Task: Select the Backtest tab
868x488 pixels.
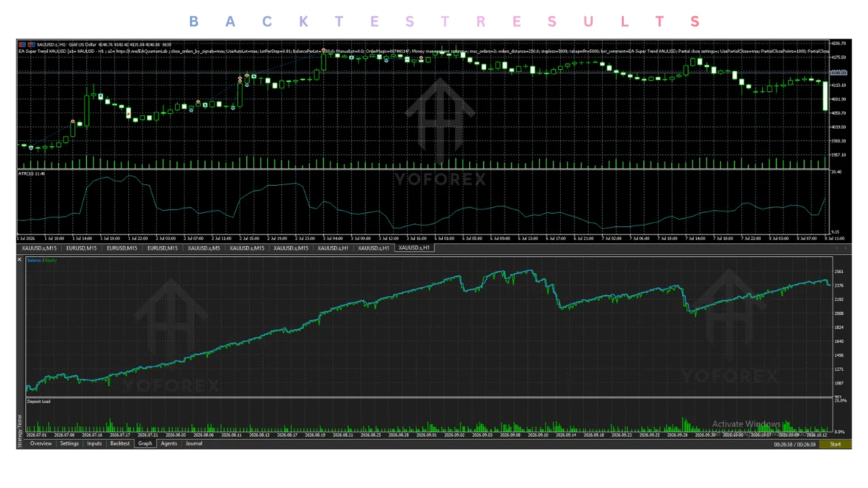Action: pos(120,444)
